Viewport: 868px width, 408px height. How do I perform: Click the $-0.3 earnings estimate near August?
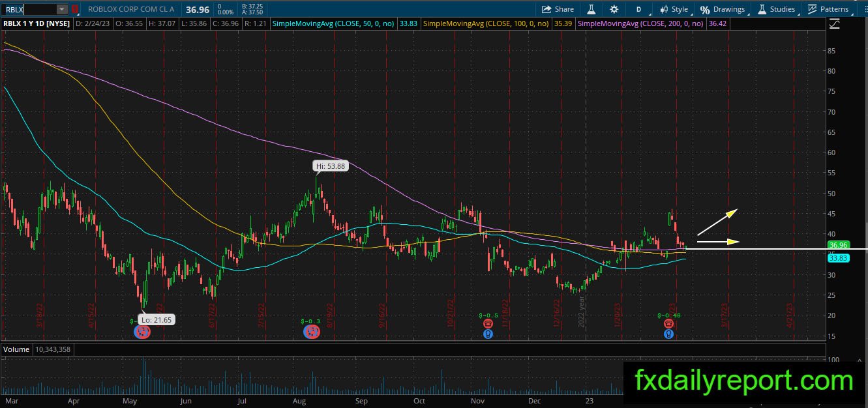pos(310,321)
